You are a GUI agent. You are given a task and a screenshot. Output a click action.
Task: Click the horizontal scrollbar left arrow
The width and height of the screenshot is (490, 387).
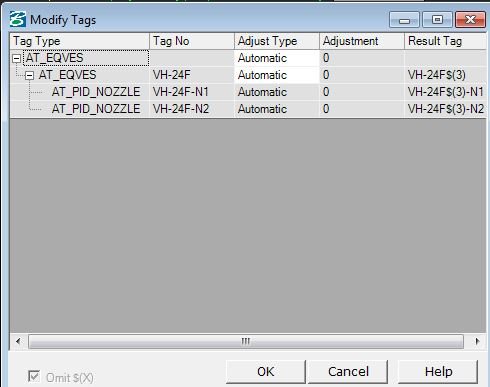[18, 341]
